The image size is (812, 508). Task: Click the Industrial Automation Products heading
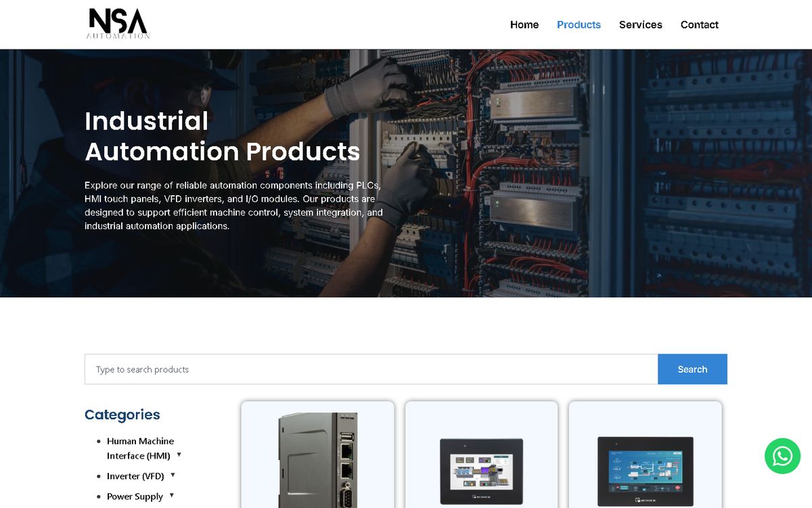pos(222,136)
